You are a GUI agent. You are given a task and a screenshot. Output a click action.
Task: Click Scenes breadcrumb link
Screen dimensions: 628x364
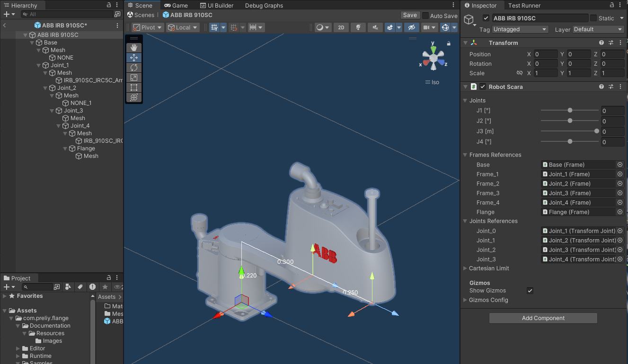[144, 15]
